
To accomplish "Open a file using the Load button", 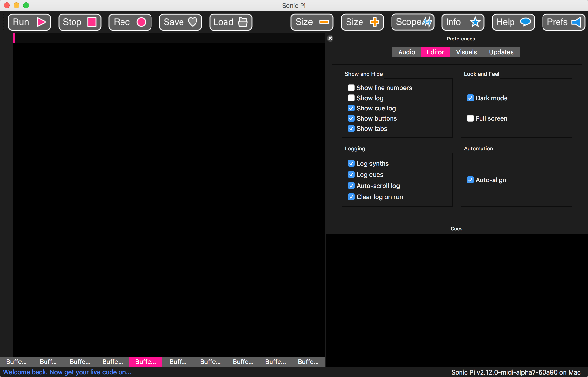I will (x=231, y=22).
